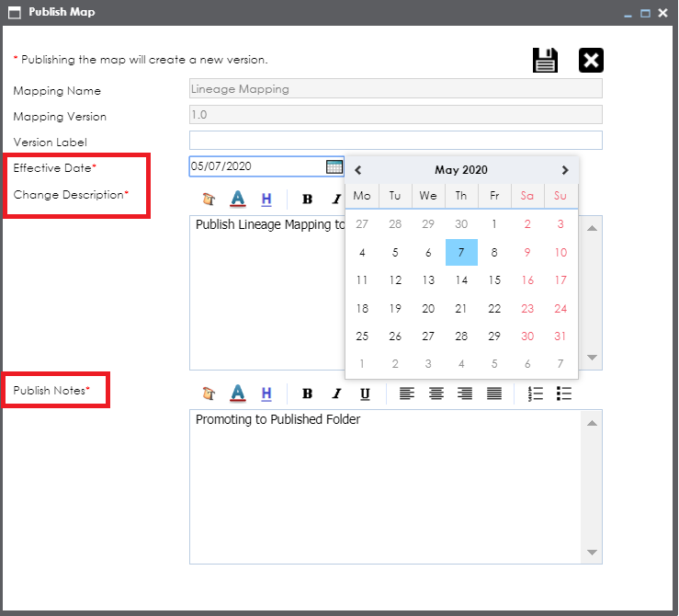Toggle italic in Publish Notes toolbar
Viewport: 679px width, 616px height.
336,394
